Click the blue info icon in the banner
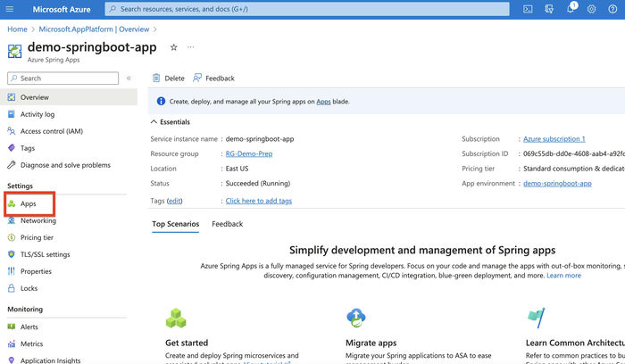Image resolution: width=625 pixels, height=364 pixels. (161, 101)
